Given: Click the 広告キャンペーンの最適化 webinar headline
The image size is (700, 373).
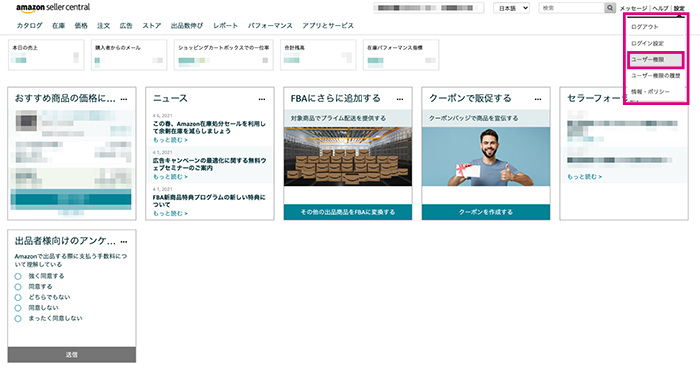Looking at the screenshot, I should point(209,164).
